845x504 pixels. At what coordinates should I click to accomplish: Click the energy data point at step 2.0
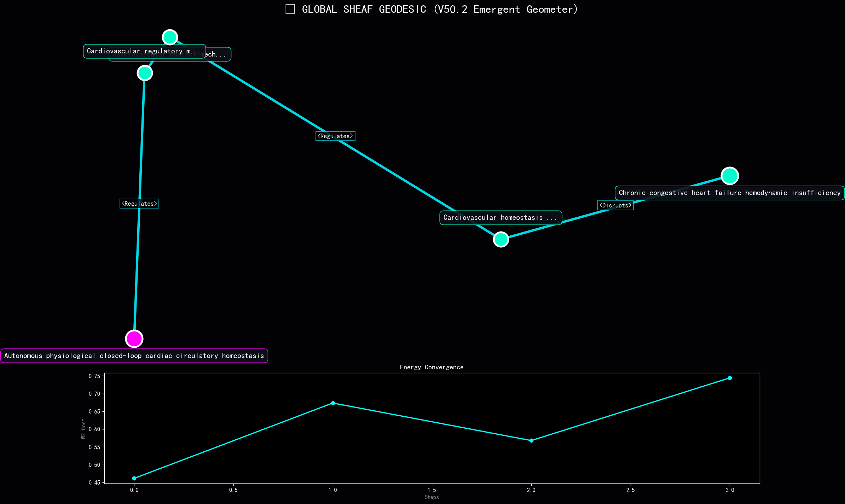click(531, 440)
